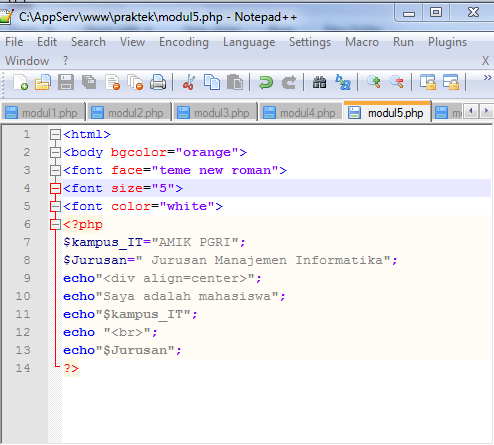Open the Plugins menu
Screen dimensions: 494x445
point(447,42)
